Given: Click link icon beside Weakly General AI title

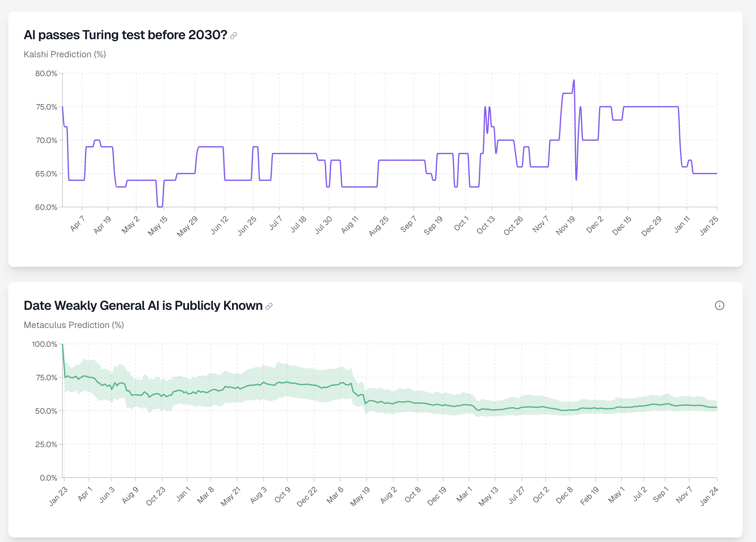Looking at the screenshot, I should (x=269, y=306).
